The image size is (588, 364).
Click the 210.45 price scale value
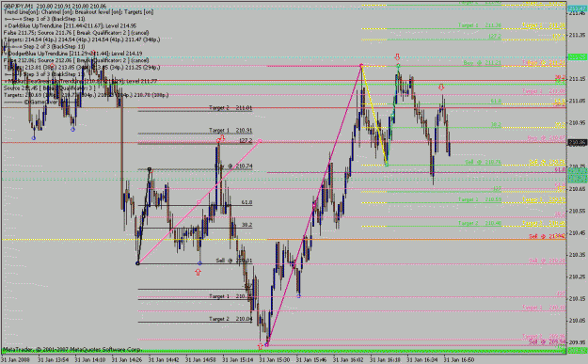[x=578, y=233]
